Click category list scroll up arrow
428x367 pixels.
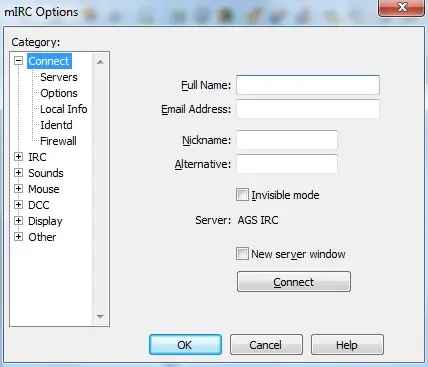(100, 62)
